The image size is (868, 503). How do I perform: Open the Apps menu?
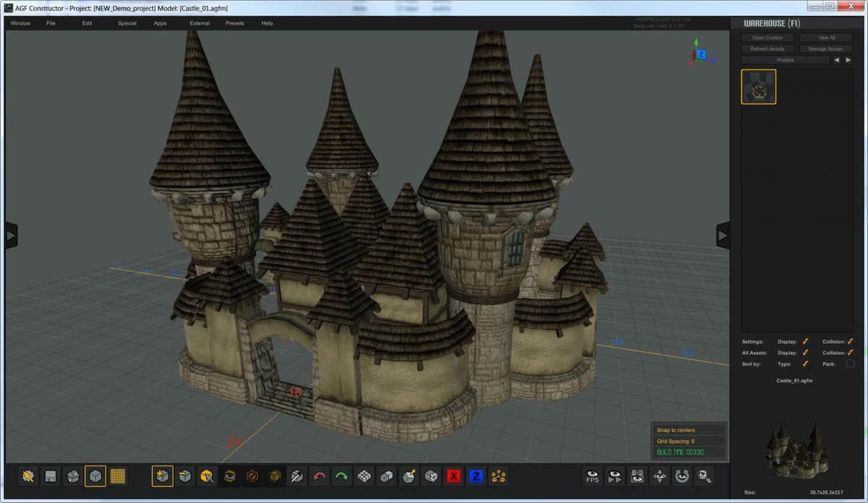(x=161, y=23)
